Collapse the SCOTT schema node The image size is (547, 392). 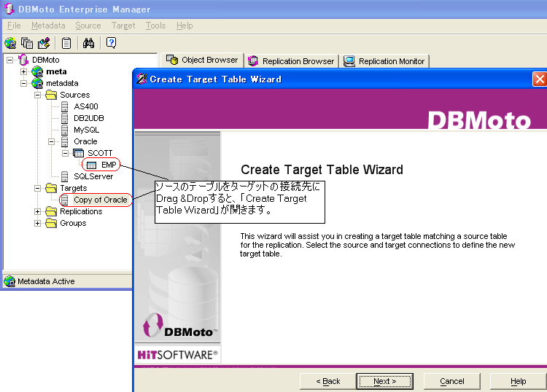tap(65, 153)
